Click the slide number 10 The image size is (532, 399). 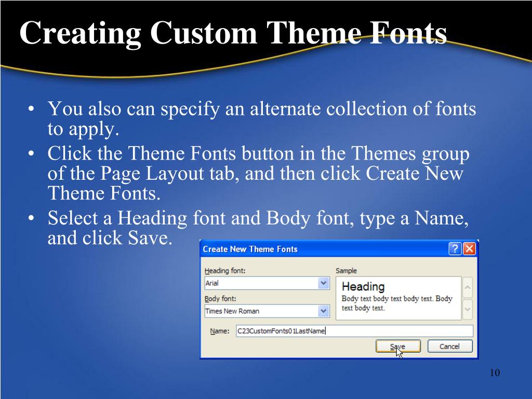[495, 373]
